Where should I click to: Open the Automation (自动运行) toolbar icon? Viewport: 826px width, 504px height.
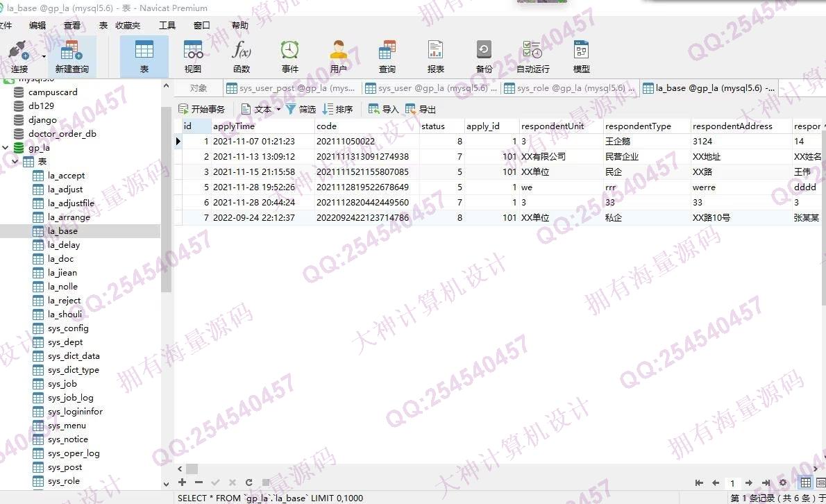coord(532,56)
